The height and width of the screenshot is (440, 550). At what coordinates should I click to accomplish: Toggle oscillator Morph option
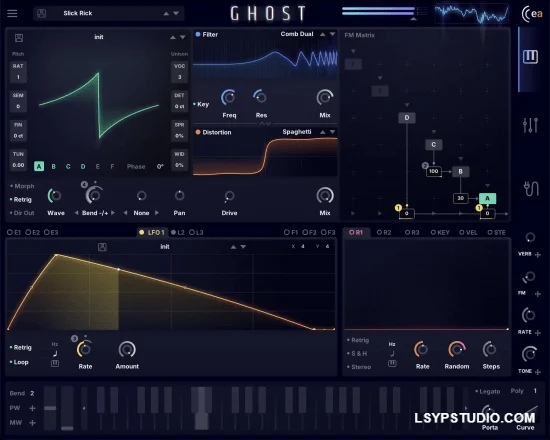22,186
